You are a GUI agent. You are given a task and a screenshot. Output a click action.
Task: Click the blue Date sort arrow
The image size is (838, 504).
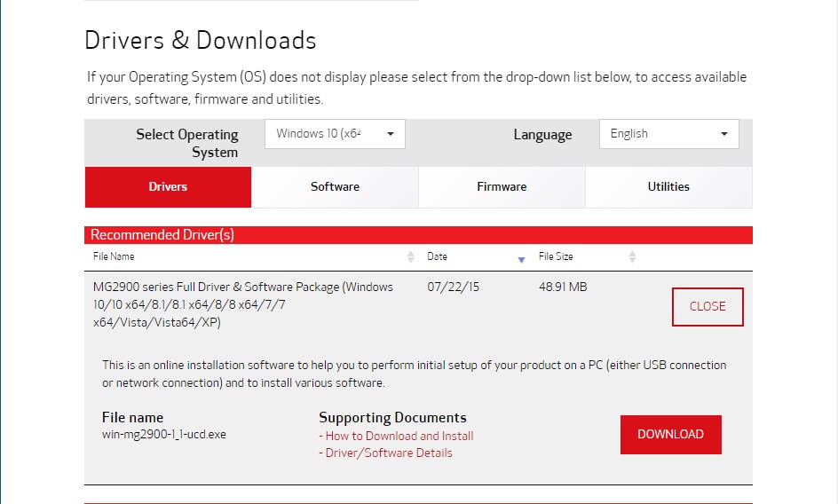click(521, 258)
